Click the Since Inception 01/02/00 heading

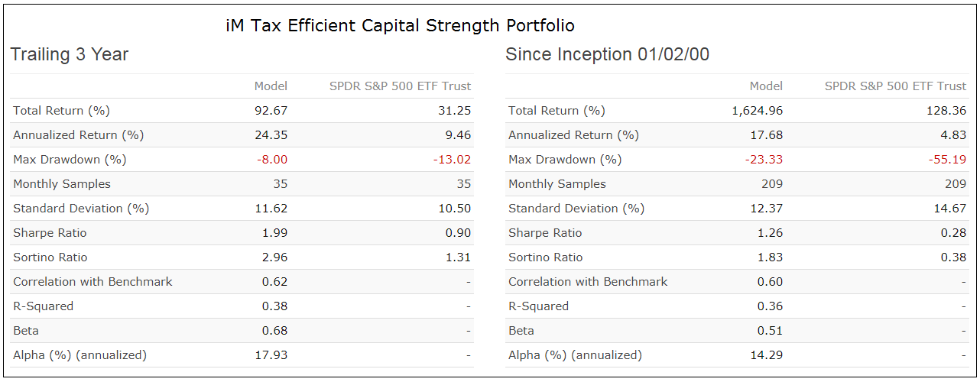click(x=607, y=54)
